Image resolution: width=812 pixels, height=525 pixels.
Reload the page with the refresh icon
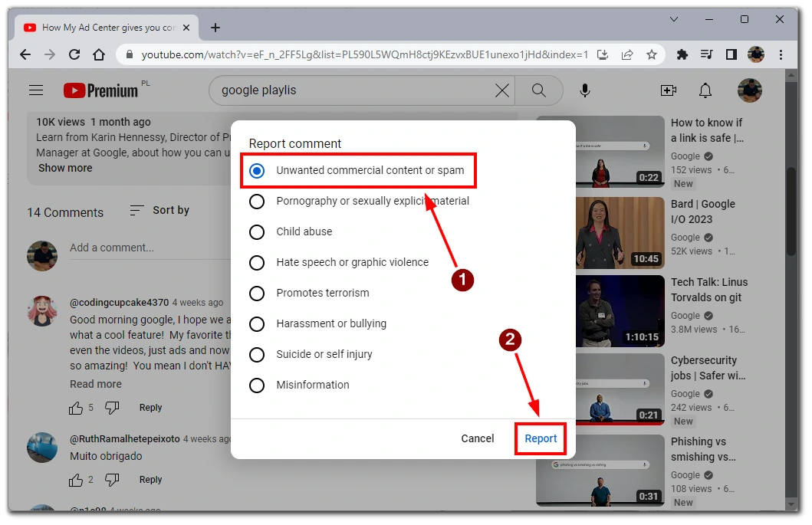[x=74, y=54]
